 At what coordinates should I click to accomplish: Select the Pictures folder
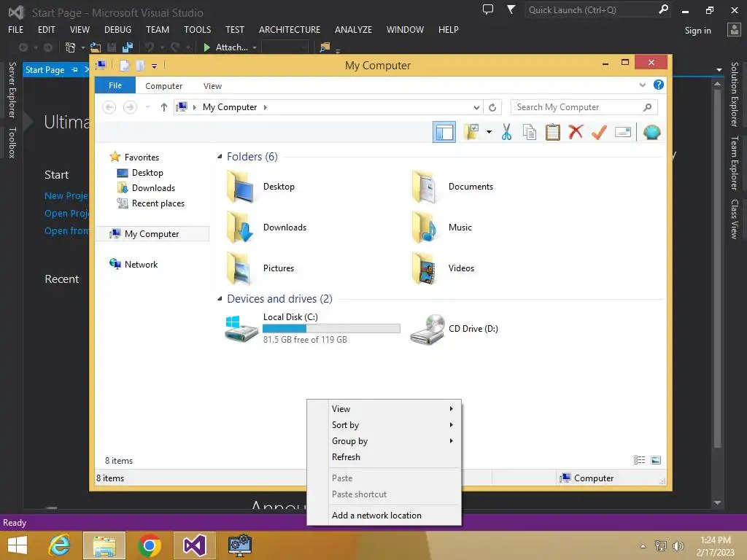pos(260,268)
